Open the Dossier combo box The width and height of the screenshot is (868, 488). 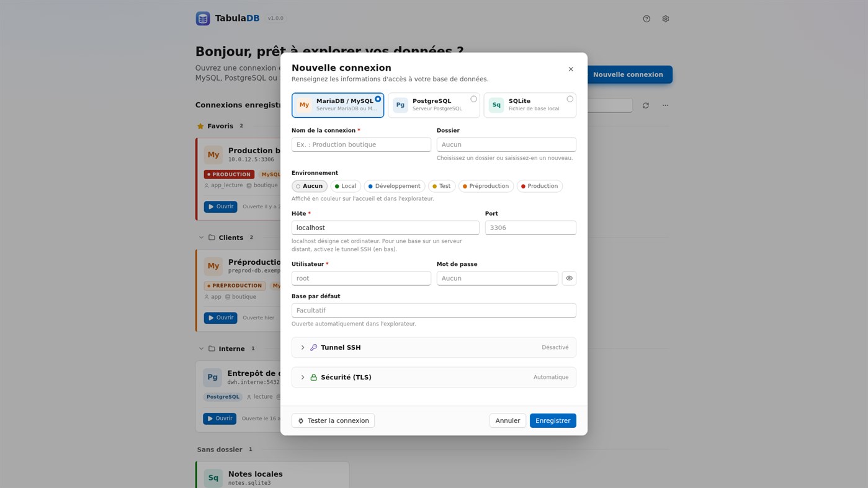click(x=506, y=144)
